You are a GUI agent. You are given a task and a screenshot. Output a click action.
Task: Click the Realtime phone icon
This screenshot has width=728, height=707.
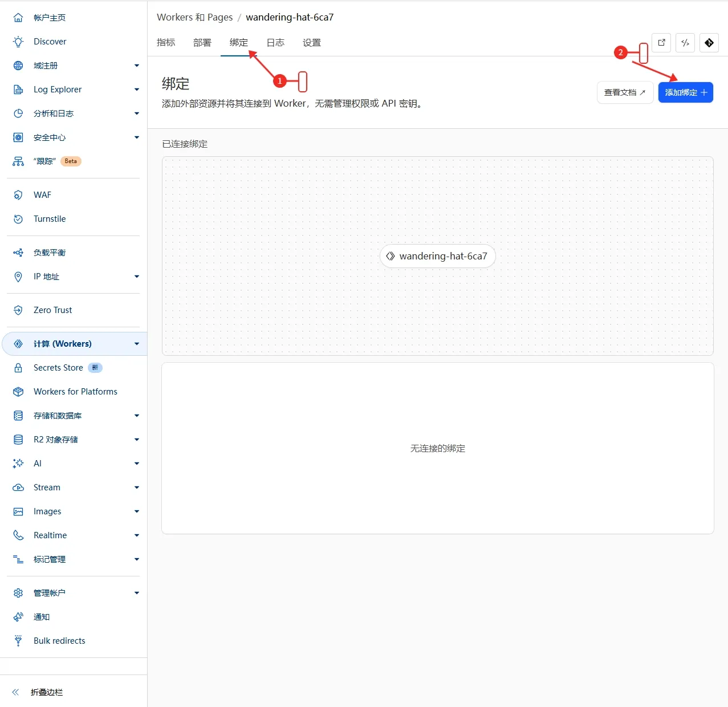tap(18, 535)
